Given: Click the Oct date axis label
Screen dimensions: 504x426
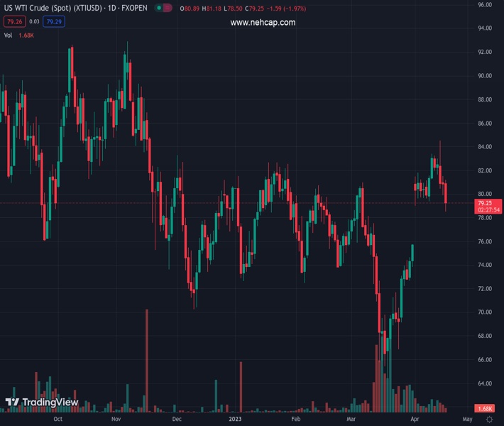Looking at the screenshot, I should tap(58, 419).
